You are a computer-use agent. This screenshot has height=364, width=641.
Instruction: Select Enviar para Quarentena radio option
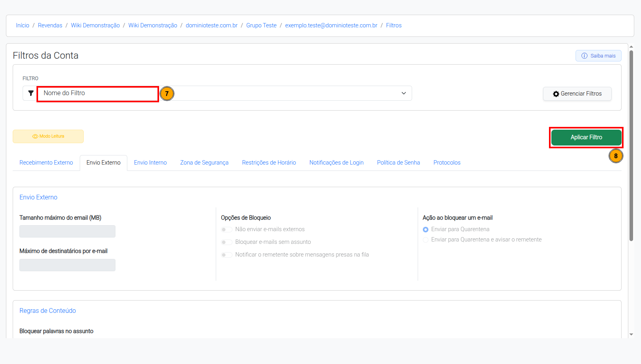click(426, 230)
